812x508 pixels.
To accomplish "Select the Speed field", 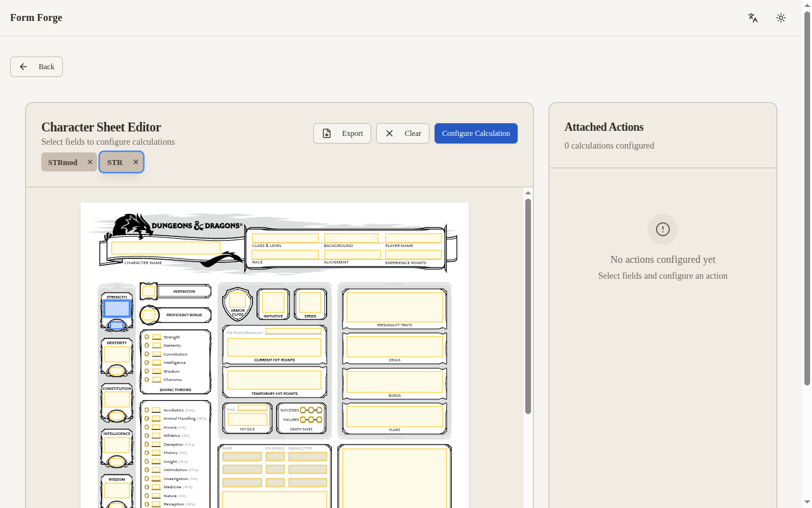I will (x=310, y=302).
